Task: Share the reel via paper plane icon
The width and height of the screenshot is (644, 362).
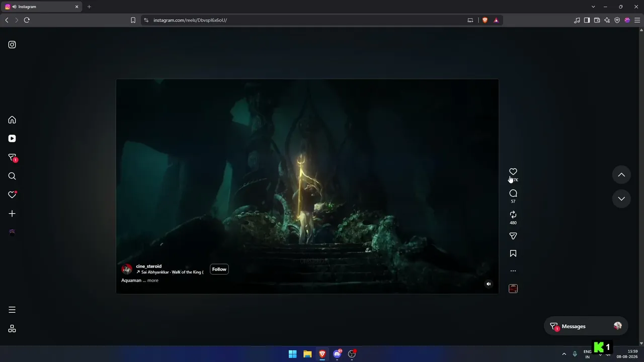Action: [513, 236]
